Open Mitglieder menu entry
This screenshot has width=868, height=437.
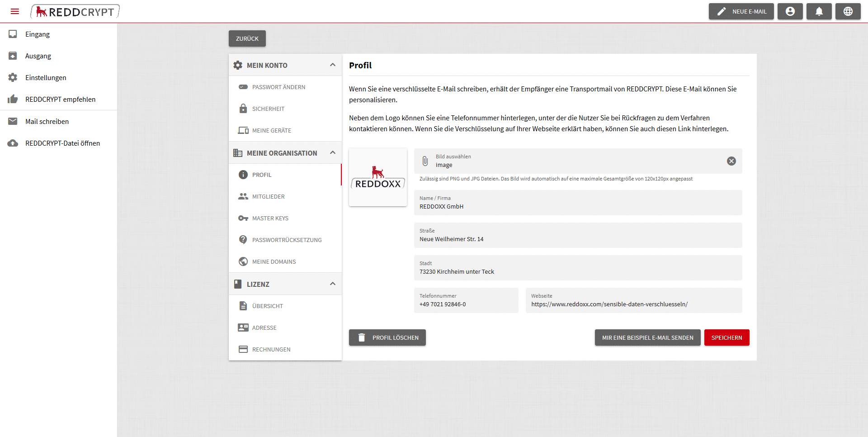[285, 196]
